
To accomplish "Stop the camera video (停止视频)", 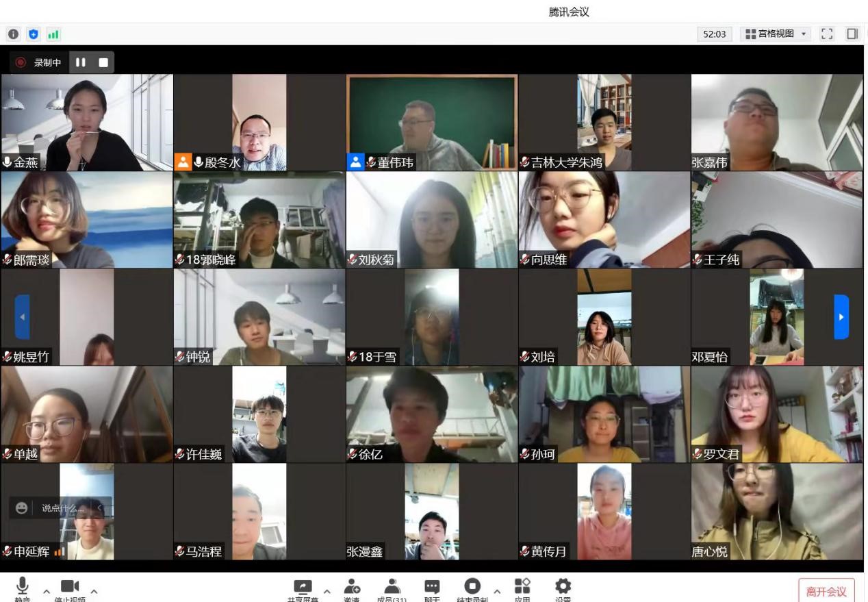I will click(x=70, y=588).
